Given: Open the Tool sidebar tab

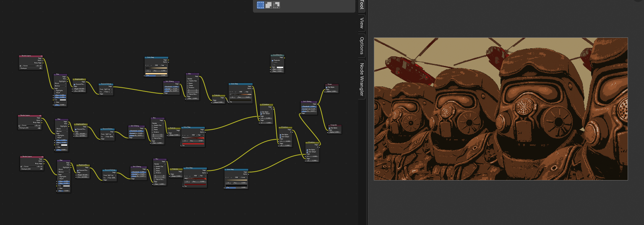Looking at the screenshot, I should click(x=362, y=5).
